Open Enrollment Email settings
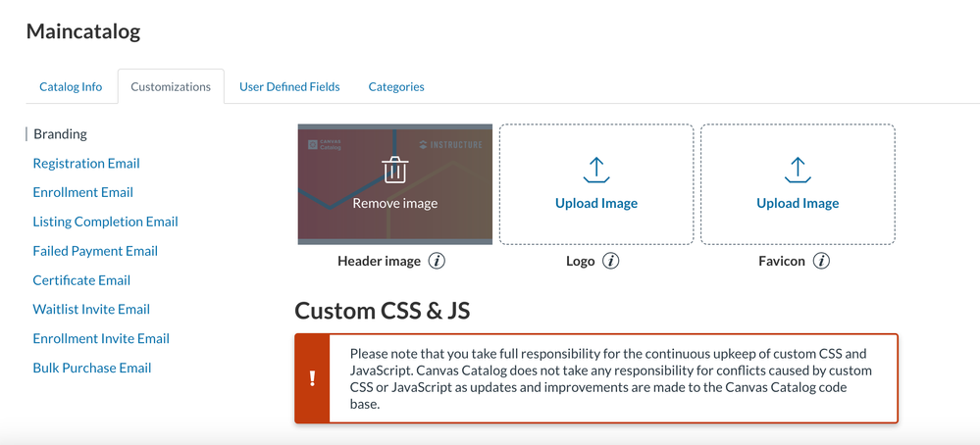 83,192
